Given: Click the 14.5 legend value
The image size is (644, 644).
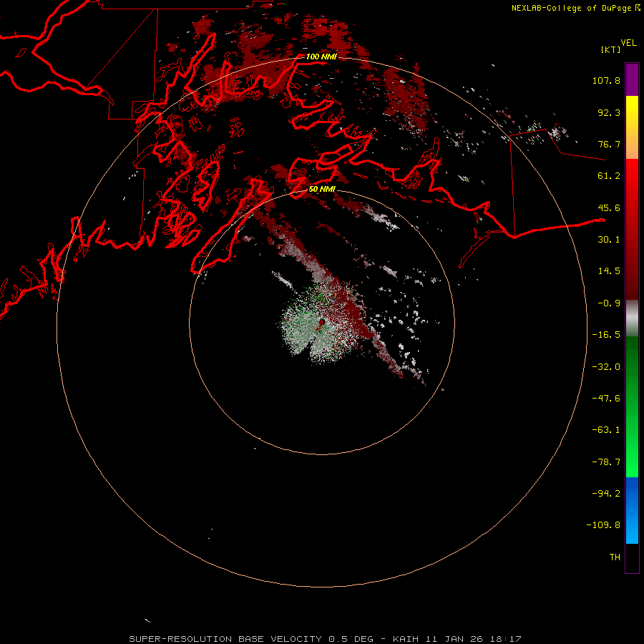Looking at the screenshot, I should click(609, 271).
